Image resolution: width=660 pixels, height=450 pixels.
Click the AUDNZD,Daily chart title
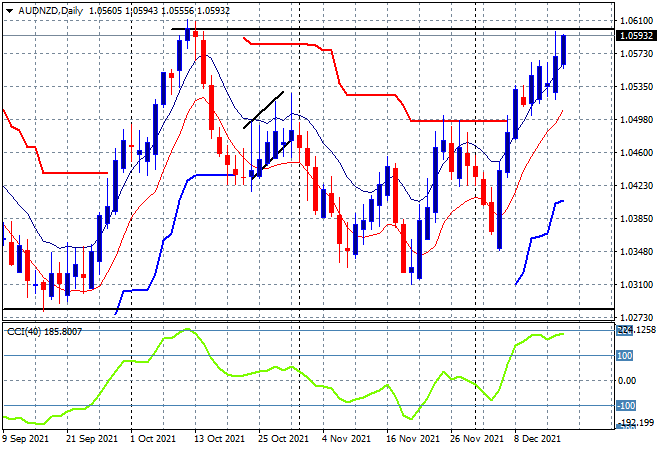tap(51, 11)
